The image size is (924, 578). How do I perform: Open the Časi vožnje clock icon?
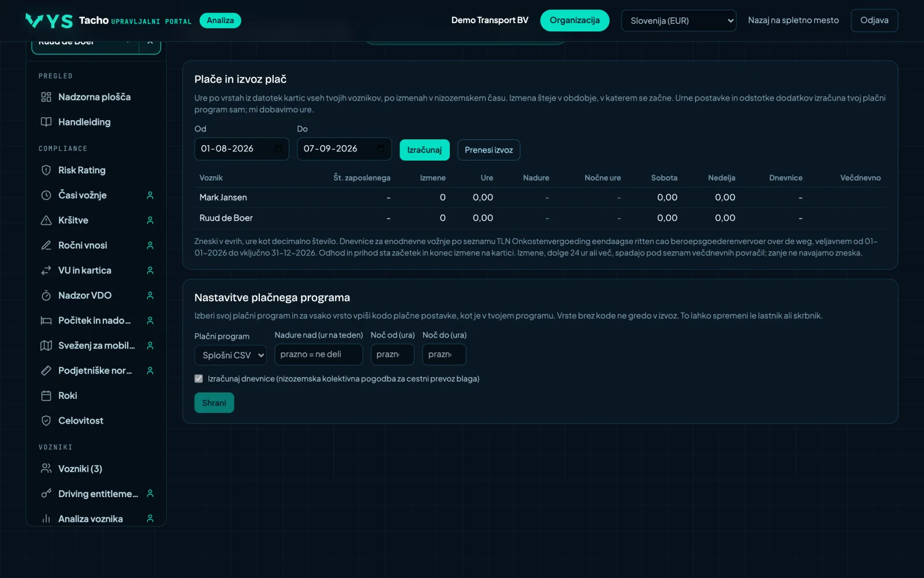[x=46, y=195]
